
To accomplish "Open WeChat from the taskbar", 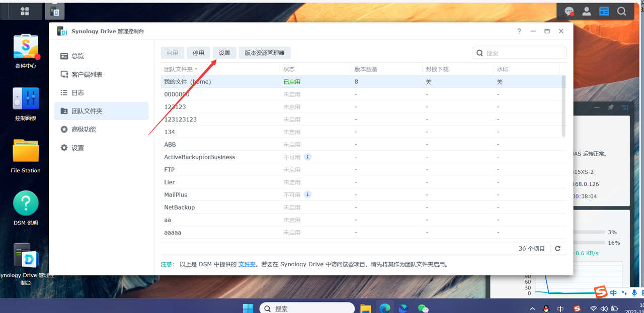I will [x=424, y=308].
